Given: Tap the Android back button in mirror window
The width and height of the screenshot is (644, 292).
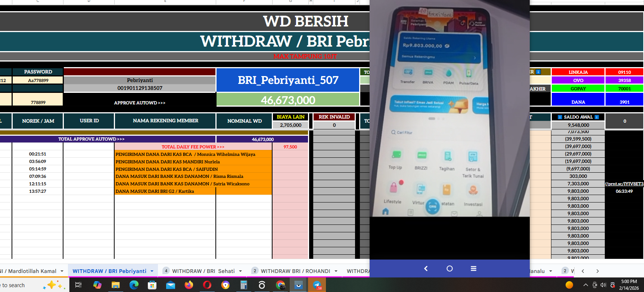Looking at the screenshot, I should (x=426, y=269).
